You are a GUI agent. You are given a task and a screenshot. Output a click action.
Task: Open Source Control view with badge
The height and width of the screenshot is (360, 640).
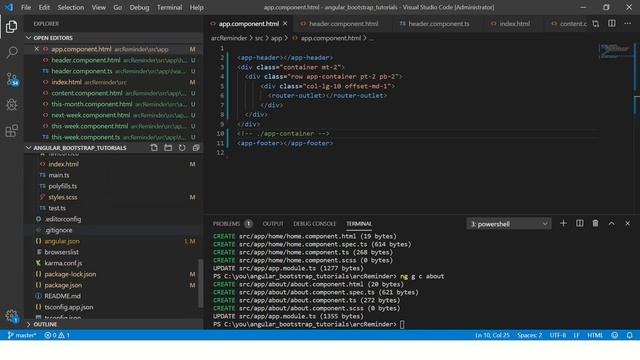[12, 79]
